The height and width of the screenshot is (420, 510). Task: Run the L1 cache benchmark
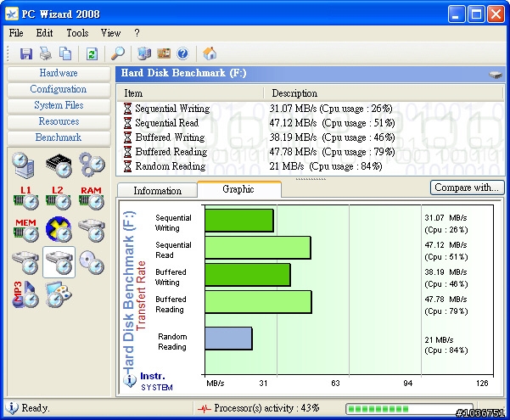[x=25, y=198]
